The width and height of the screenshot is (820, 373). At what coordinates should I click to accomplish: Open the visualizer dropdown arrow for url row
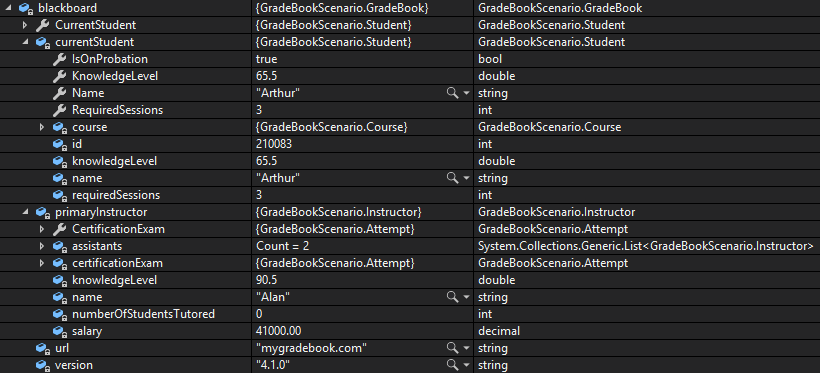click(x=466, y=348)
